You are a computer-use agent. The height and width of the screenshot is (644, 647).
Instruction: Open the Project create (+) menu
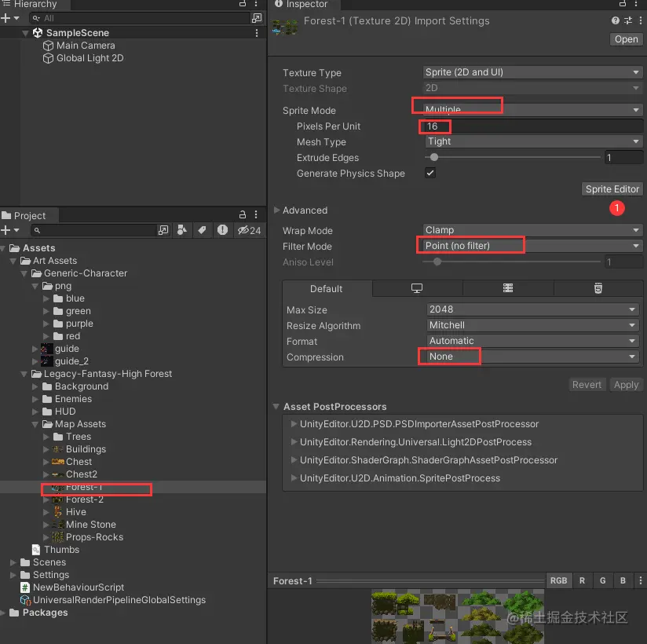pyautogui.click(x=10, y=230)
